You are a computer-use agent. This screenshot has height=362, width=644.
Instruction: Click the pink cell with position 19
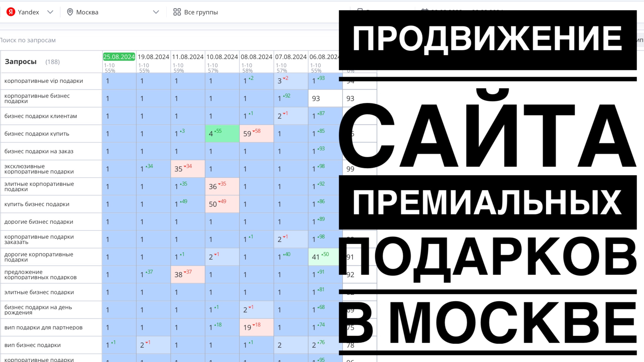tap(256, 328)
